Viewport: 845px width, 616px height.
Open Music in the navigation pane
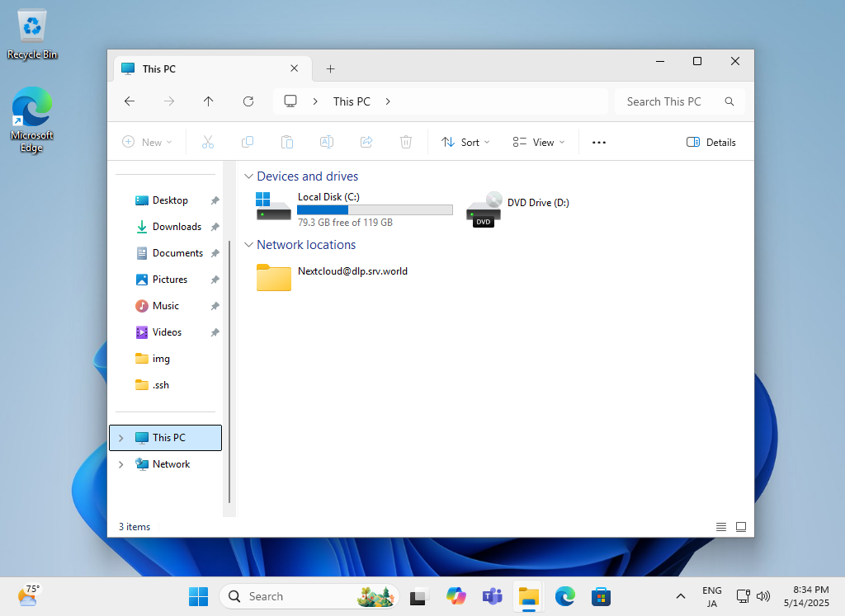click(167, 306)
